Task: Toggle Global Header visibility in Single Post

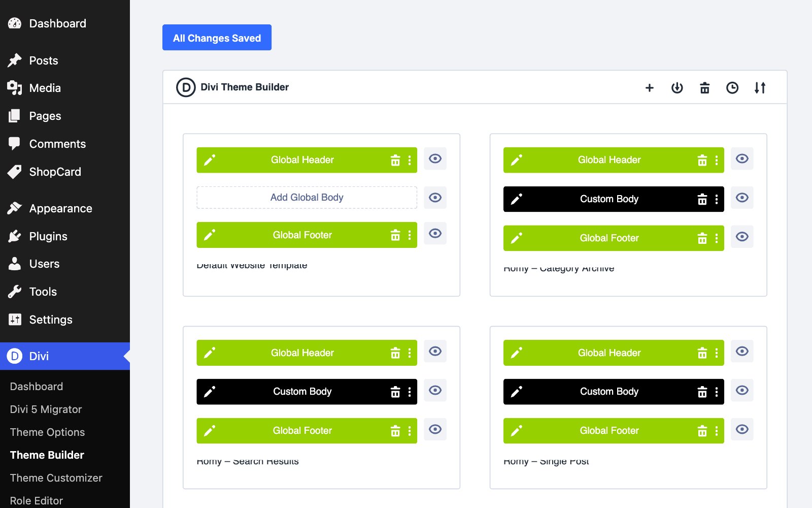Action: click(742, 351)
